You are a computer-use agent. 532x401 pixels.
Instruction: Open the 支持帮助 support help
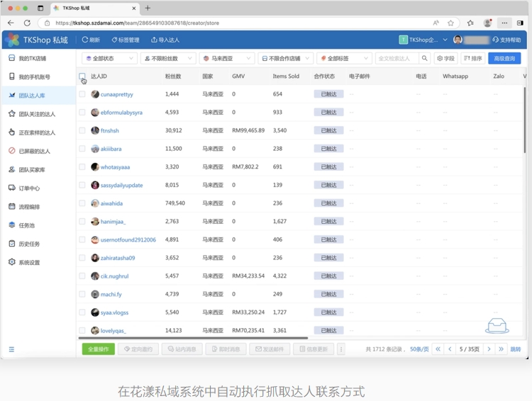click(x=506, y=40)
